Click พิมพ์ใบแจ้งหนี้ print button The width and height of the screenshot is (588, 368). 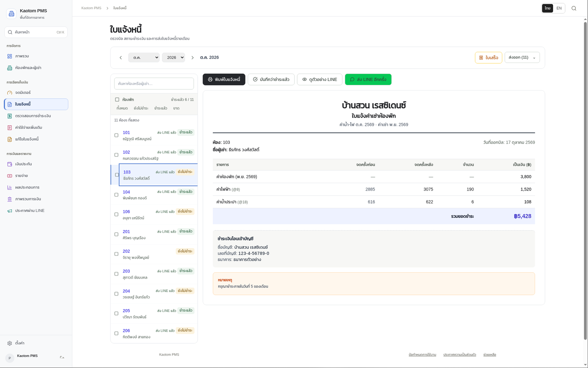click(224, 79)
